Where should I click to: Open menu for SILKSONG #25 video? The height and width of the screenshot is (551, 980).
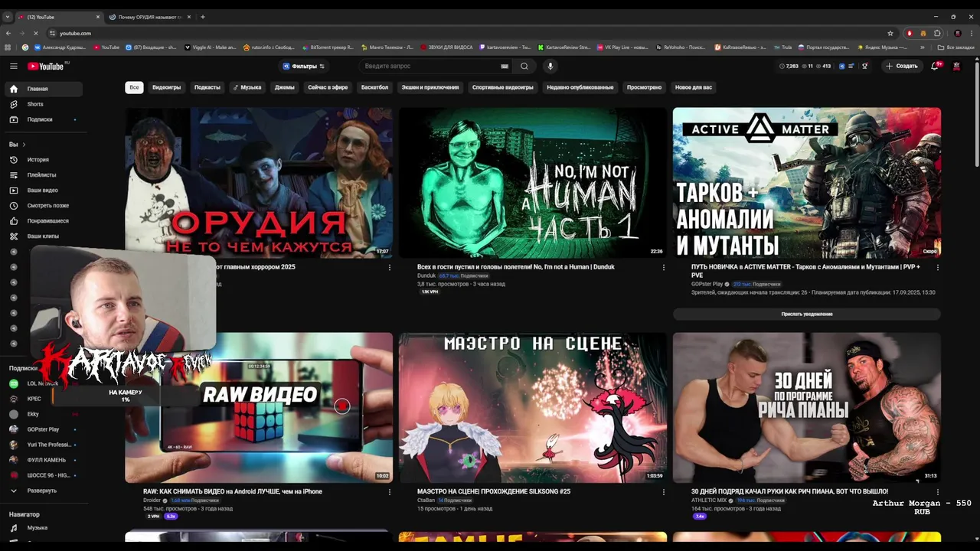click(664, 492)
